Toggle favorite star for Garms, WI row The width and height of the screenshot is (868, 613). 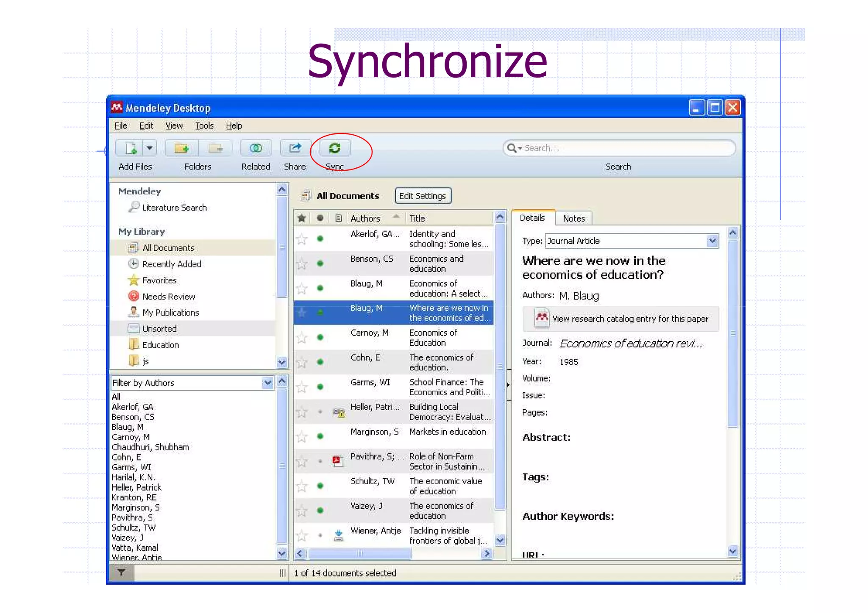click(302, 387)
